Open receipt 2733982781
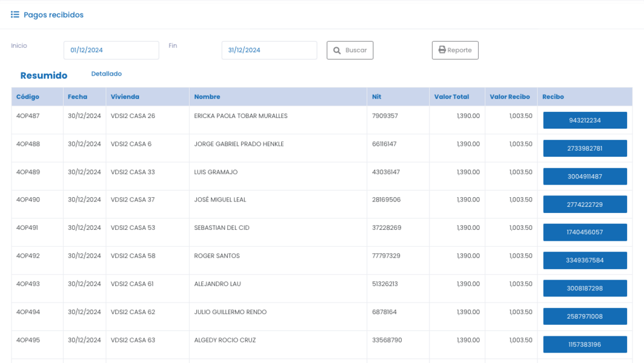644x363 pixels. (585, 148)
